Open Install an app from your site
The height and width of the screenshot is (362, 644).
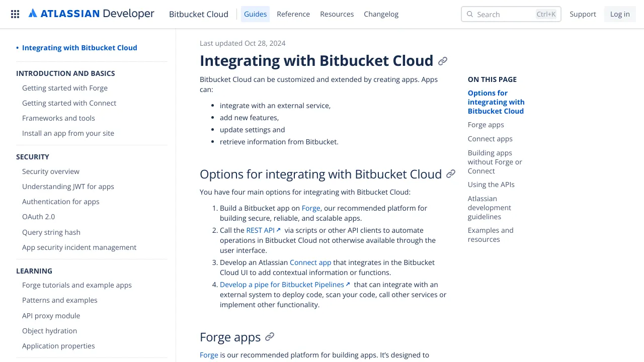(68, 133)
